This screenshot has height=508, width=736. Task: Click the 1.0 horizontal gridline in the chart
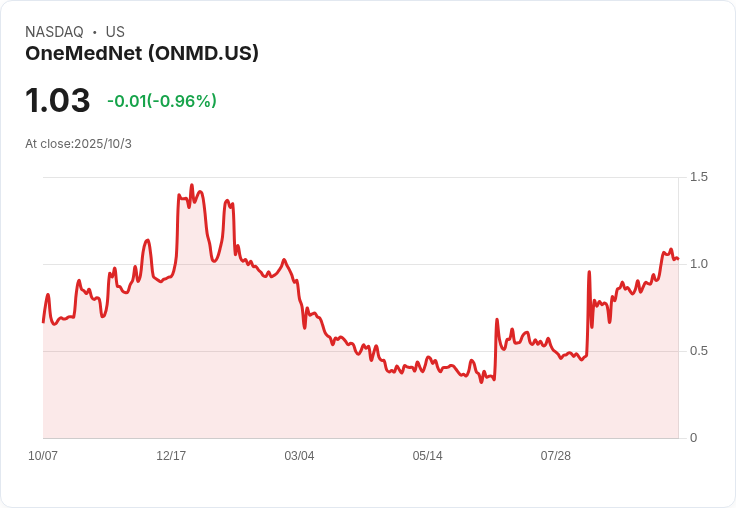[x=400, y=264]
